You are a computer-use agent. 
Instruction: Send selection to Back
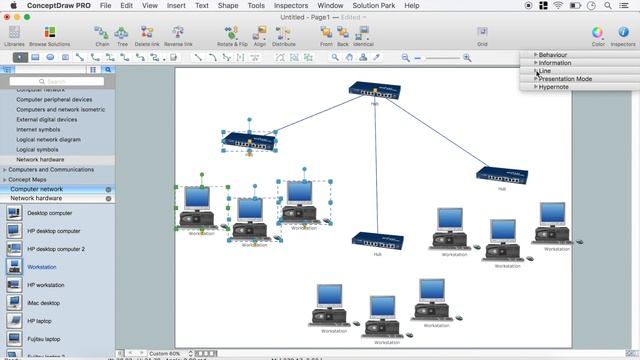click(343, 36)
